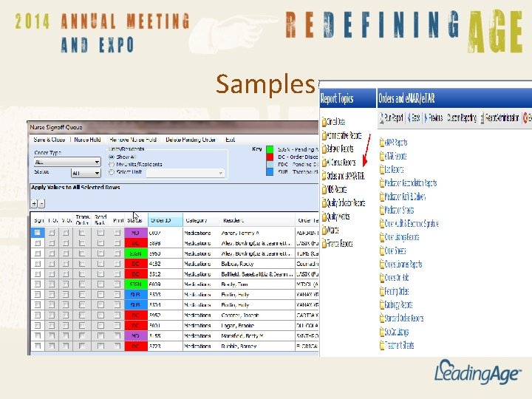The image size is (532, 399).
Task: Open the Order Listings Reports link
Action: coord(402,237)
